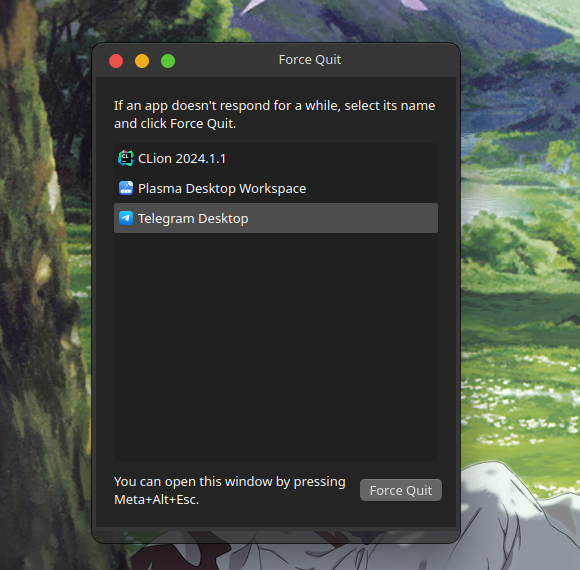Screen dimensions: 580x570
Task: Click the Plasma Desktop Workspace icon
Action: coord(126,188)
